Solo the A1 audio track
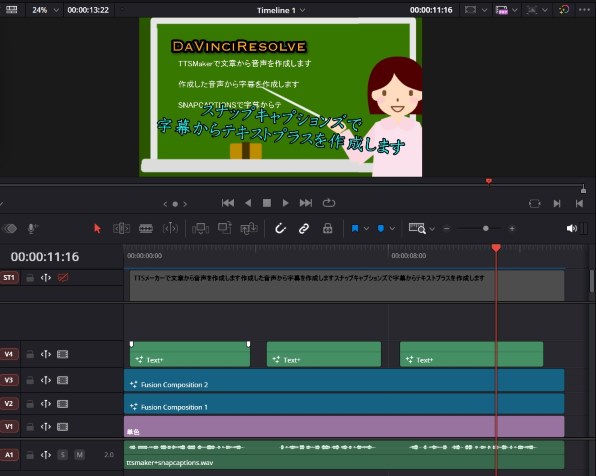This screenshot has height=476, width=596. click(x=63, y=455)
